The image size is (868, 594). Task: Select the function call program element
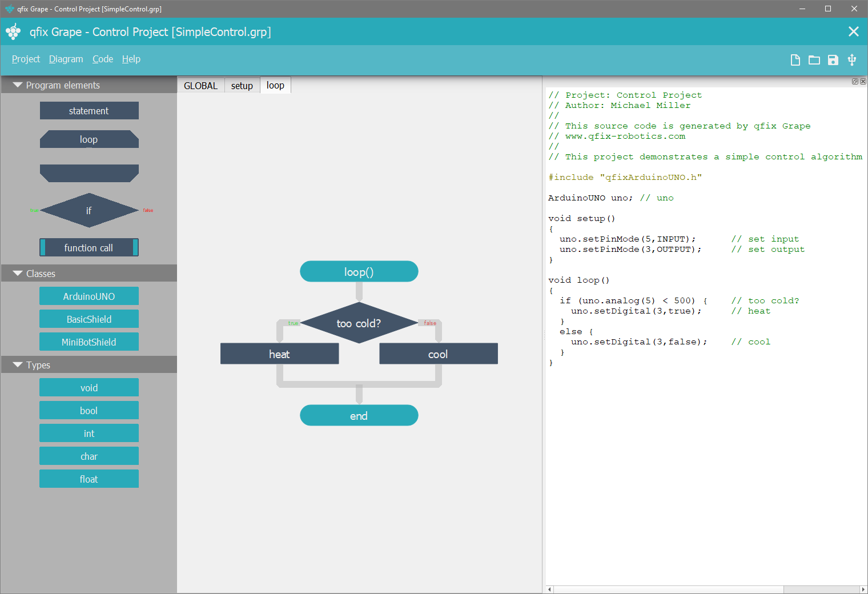point(89,248)
